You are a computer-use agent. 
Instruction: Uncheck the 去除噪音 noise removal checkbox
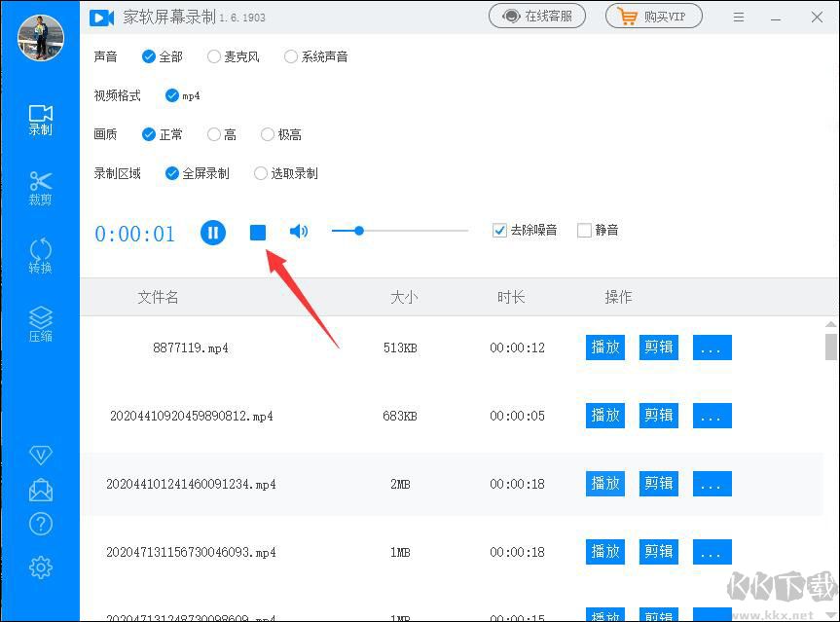[500, 231]
